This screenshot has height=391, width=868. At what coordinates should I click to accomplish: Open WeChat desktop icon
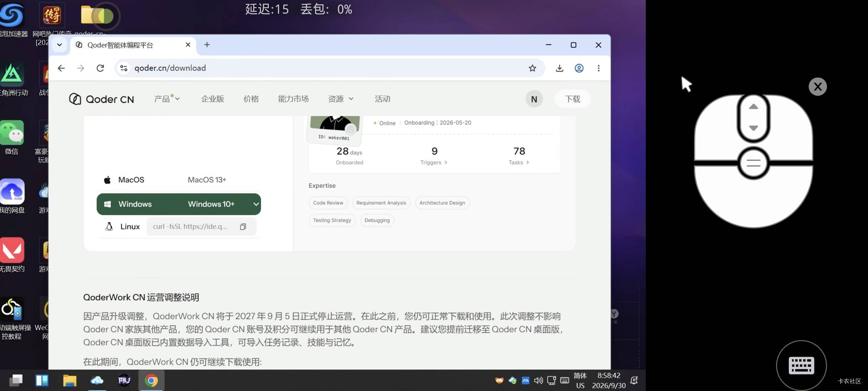pyautogui.click(x=12, y=138)
